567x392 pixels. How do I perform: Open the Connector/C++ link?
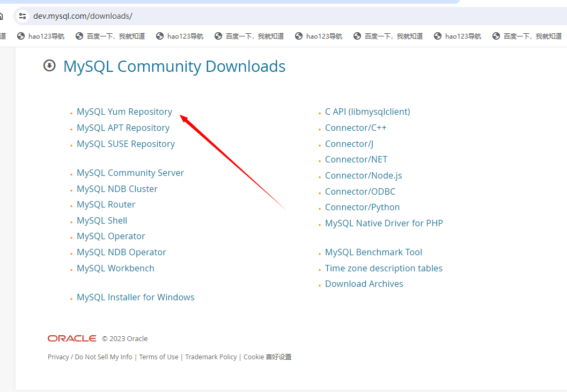pos(356,128)
